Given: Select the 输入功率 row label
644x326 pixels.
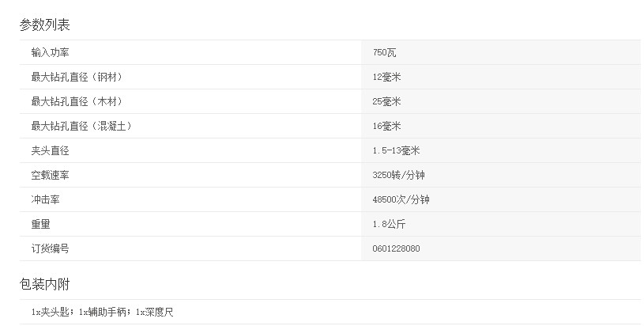Looking at the screenshot, I should pyautogui.click(x=50, y=52).
